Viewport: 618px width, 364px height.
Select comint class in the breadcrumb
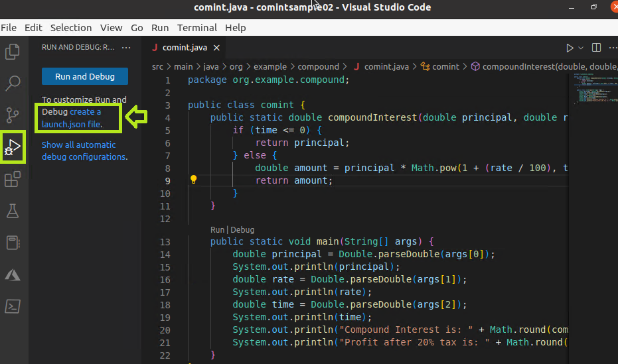[440, 66]
